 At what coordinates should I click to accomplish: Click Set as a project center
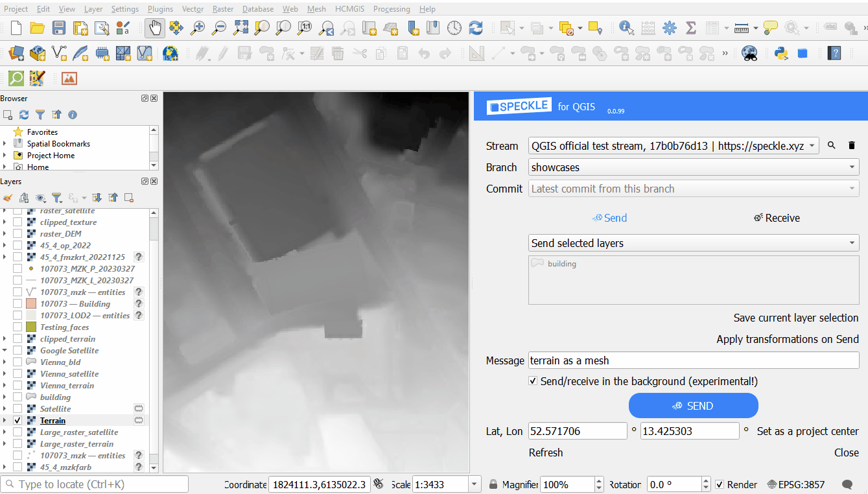(808, 431)
